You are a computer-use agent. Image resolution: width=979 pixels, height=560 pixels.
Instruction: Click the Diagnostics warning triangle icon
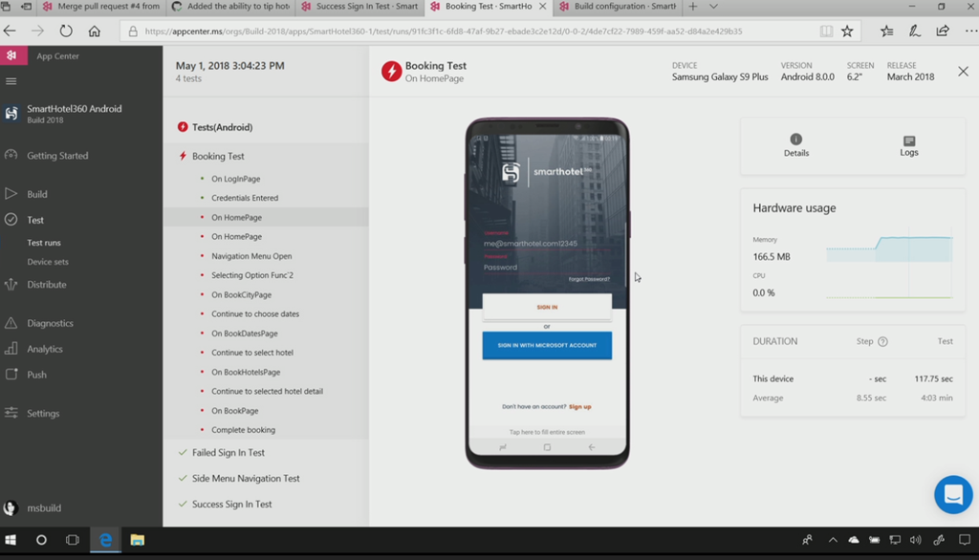click(x=11, y=323)
